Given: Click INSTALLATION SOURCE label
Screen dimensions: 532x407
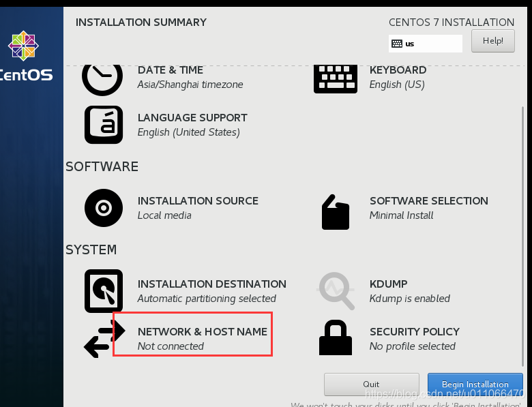Looking at the screenshot, I should (x=198, y=201).
